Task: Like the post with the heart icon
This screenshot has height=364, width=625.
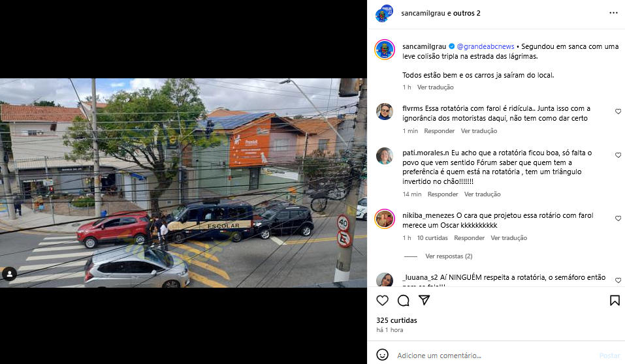Action: (x=382, y=300)
